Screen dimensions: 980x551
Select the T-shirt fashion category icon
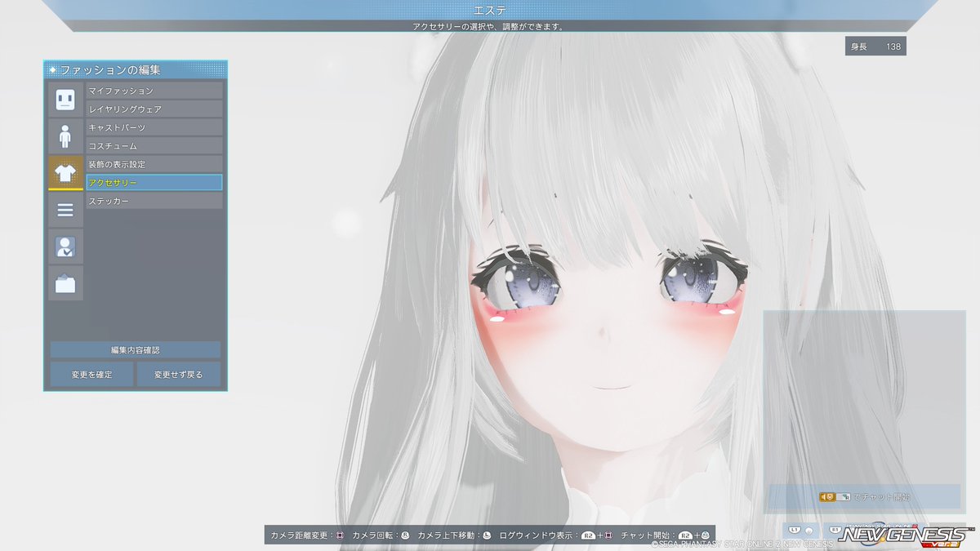65,172
